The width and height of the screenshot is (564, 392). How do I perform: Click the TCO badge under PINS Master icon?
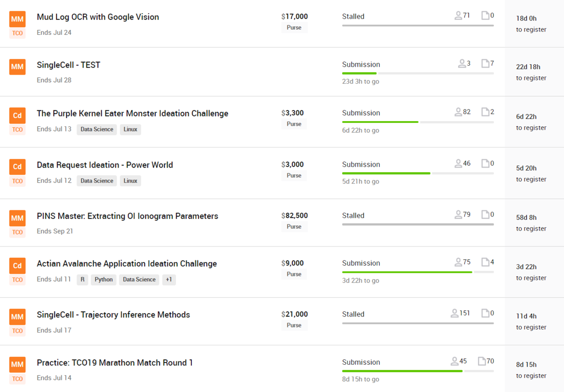tap(17, 232)
